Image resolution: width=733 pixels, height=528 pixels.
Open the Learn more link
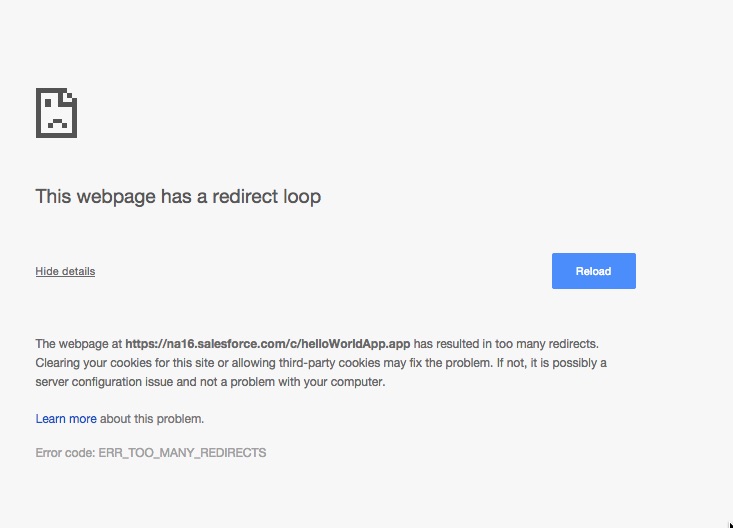66,419
